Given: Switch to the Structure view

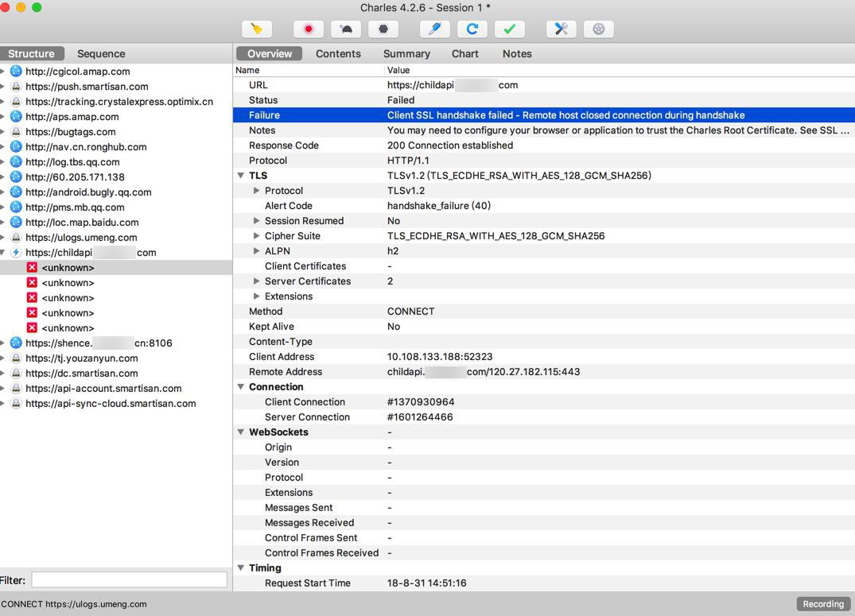Looking at the screenshot, I should coord(32,53).
